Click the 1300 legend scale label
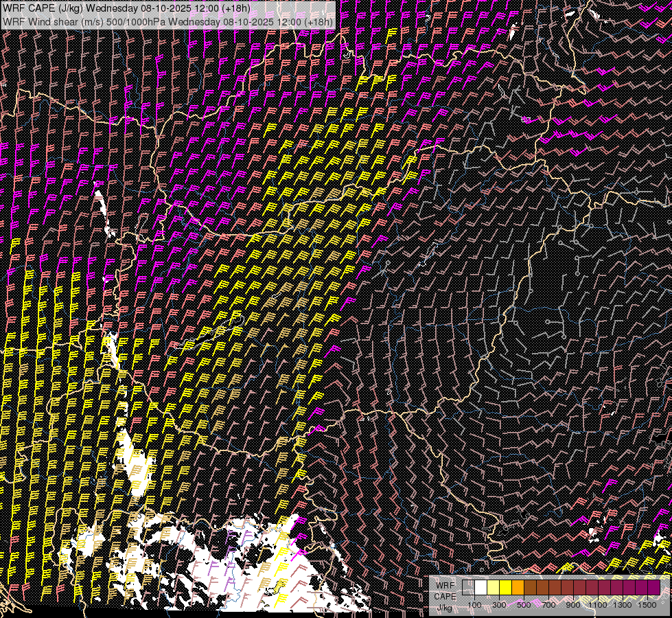Image resolution: width=672 pixels, height=618 pixels. pos(623,604)
